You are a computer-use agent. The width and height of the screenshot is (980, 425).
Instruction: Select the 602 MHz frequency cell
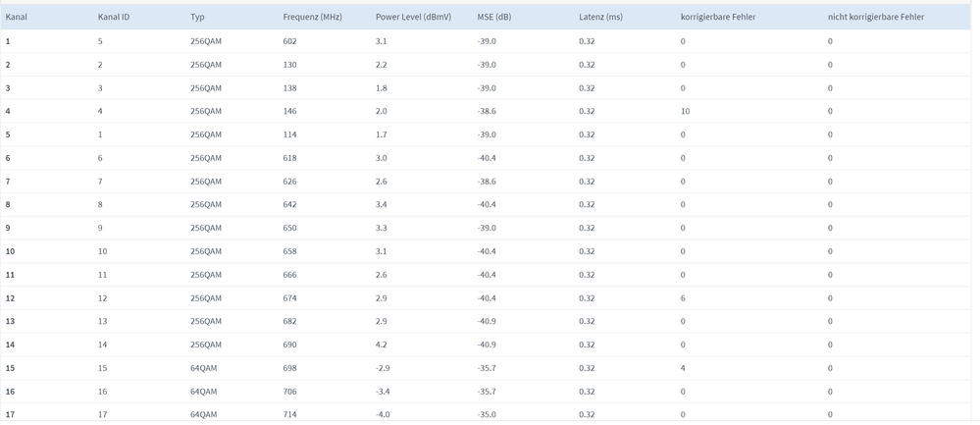pos(289,41)
